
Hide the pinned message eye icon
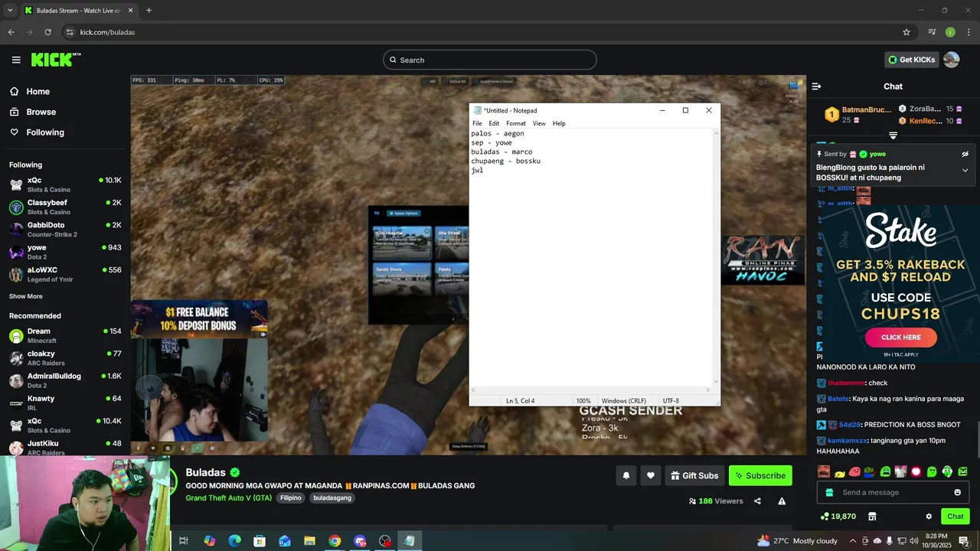[965, 154]
